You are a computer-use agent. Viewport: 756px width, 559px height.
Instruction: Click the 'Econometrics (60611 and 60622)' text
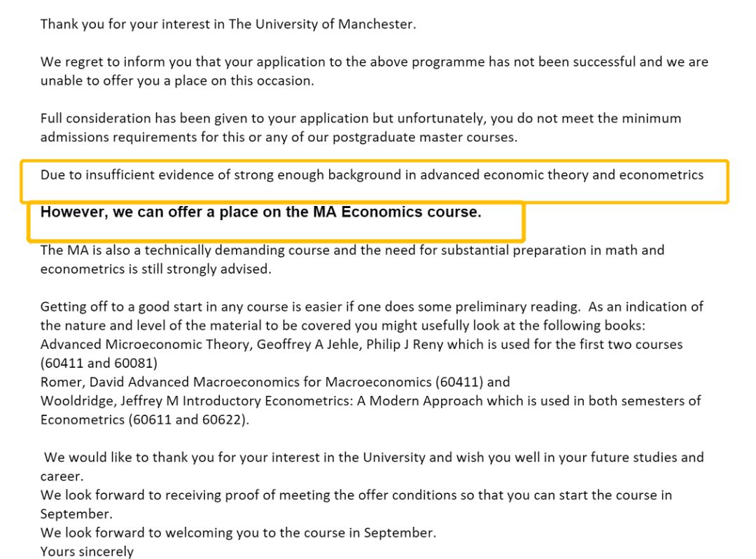click(x=145, y=420)
